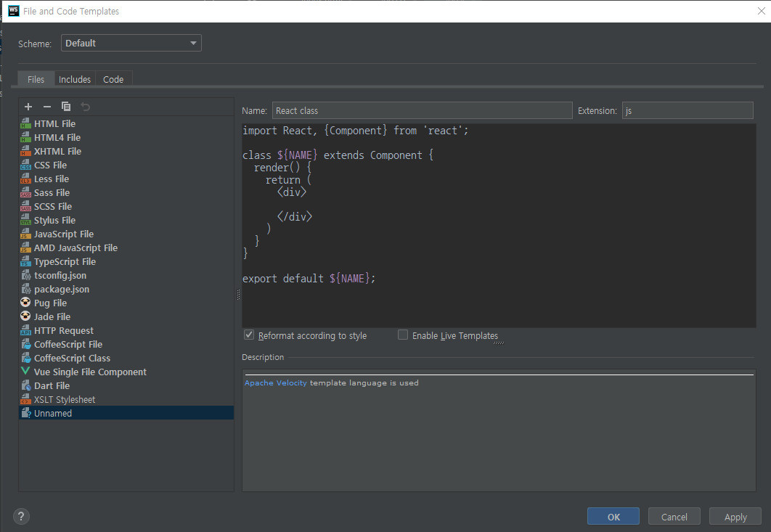Viewport: 771px width, 532px height.
Task: Click the Name field containing React class
Action: 423,110
